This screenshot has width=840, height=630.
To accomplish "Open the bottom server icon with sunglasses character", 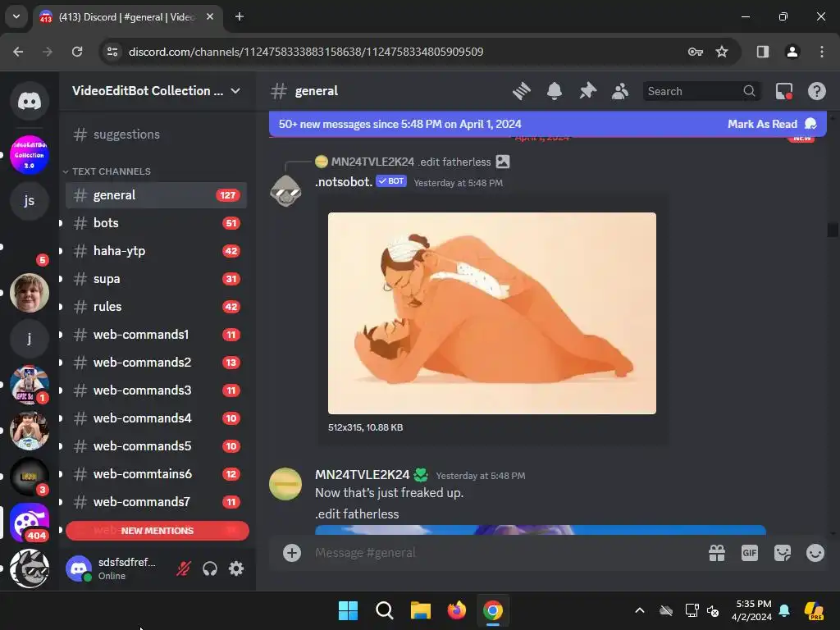I will point(30,568).
